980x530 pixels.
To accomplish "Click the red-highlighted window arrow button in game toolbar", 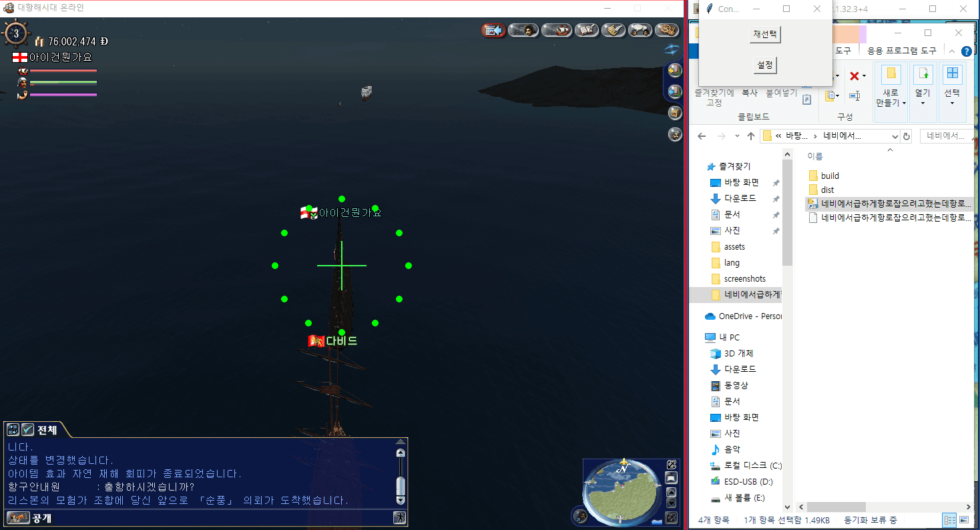I will (x=493, y=30).
